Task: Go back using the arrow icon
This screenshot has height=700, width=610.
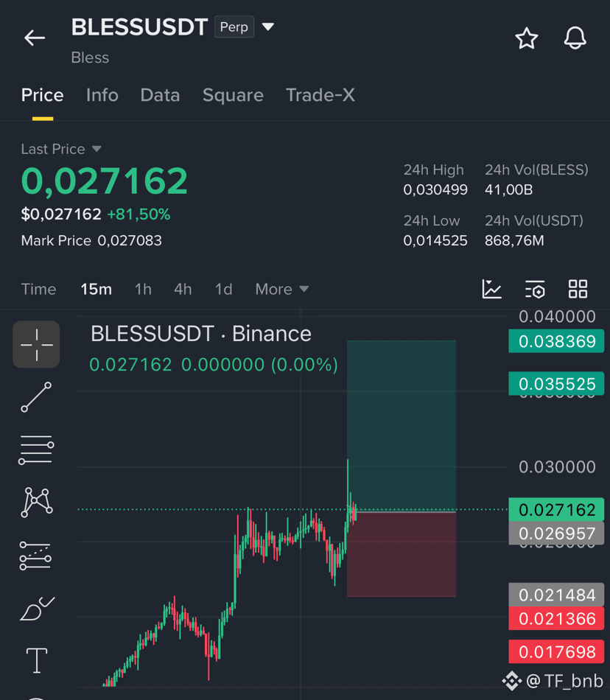Action: pyautogui.click(x=35, y=38)
